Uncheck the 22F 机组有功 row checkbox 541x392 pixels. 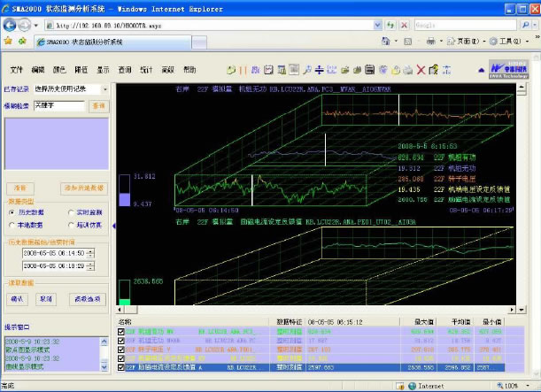[120, 332]
